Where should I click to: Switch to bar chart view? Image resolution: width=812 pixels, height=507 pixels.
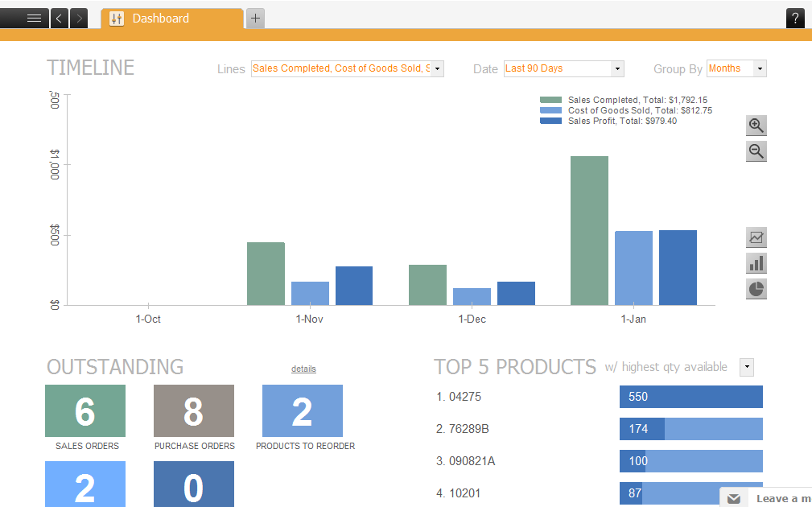coord(756,263)
